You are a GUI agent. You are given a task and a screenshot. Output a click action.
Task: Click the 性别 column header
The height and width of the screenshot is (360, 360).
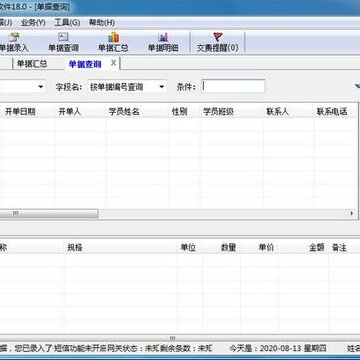click(x=179, y=112)
